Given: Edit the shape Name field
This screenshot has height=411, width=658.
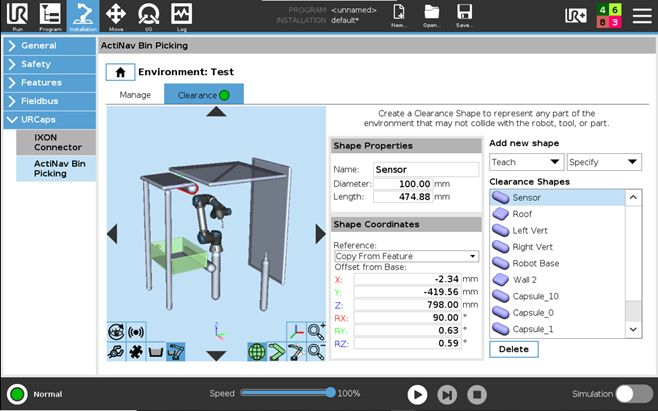Looking at the screenshot, I should (x=426, y=170).
